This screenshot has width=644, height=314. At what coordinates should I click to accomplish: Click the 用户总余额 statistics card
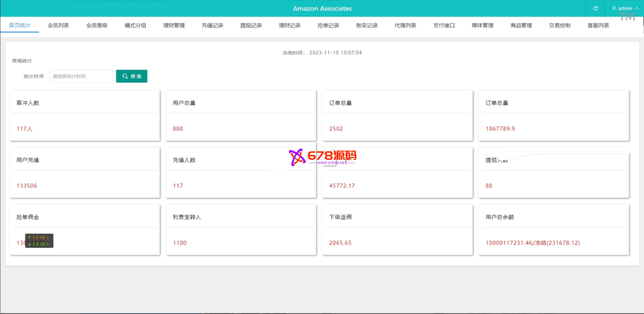tap(554, 229)
